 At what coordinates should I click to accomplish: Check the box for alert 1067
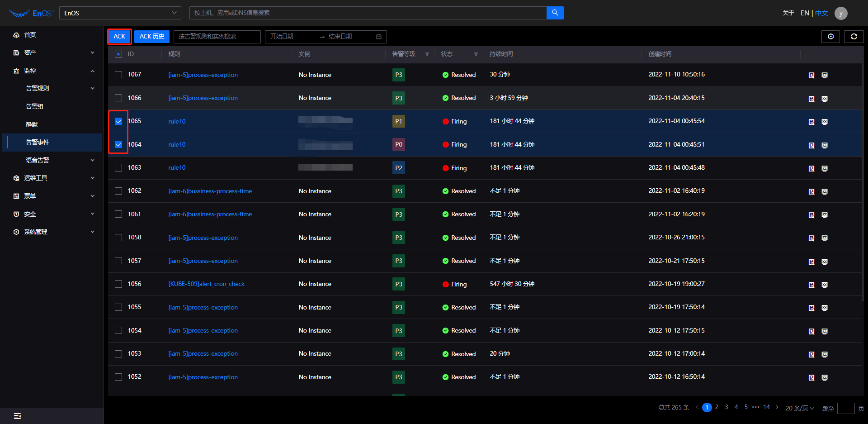pyautogui.click(x=118, y=75)
